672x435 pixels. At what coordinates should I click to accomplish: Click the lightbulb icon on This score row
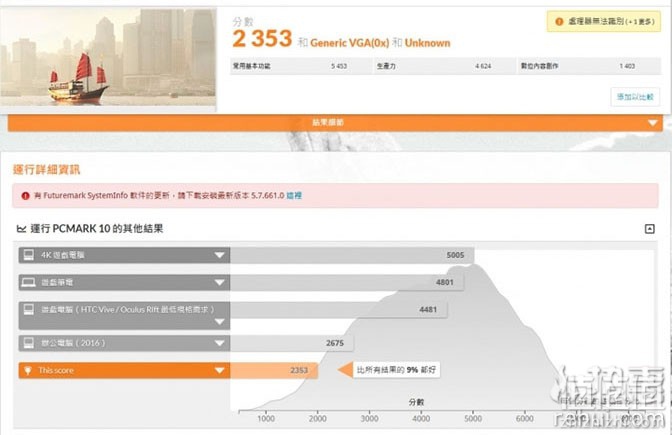28,370
